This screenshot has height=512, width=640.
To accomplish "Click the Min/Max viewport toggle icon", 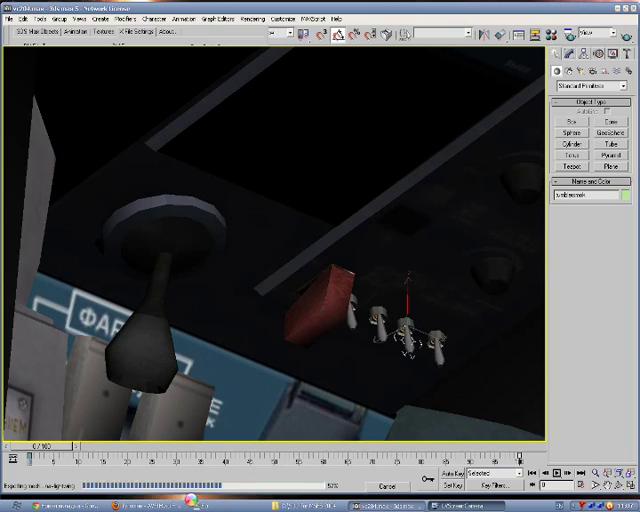I will click(x=631, y=485).
